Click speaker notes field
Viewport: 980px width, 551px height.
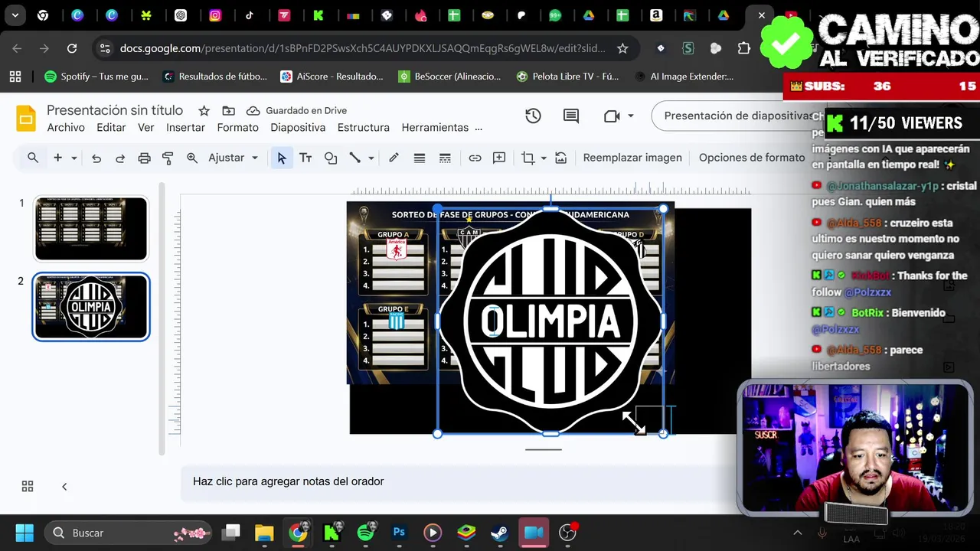pos(459,481)
